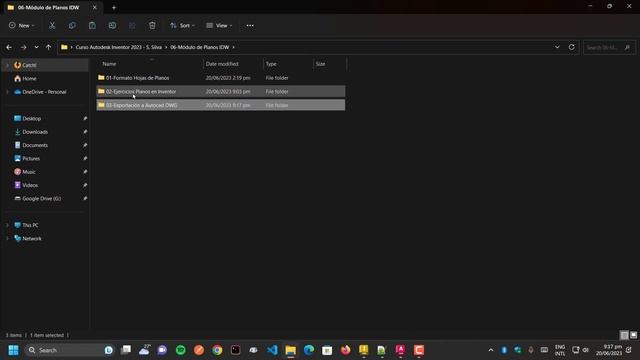This screenshot has width=640, height=360.
Task: Switch to details view in the status bar
Action: click(624, 335)
